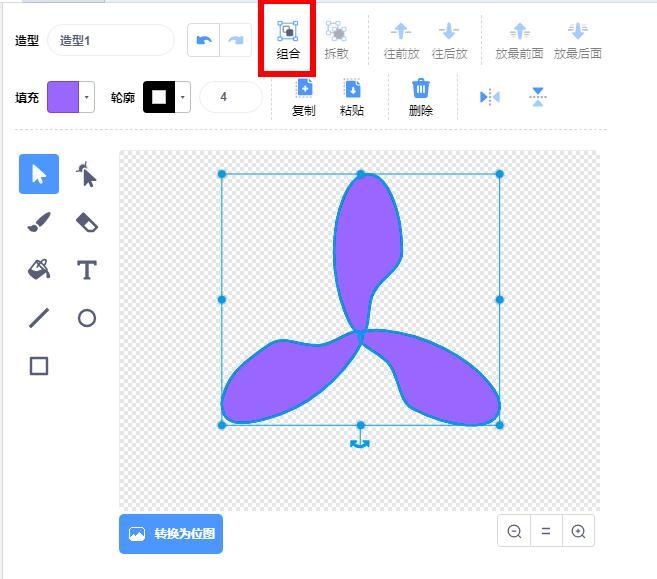Open the purple fill color dropdown
Image resolution: width=657 pixels, height=579 pixels.
[86, 97]
